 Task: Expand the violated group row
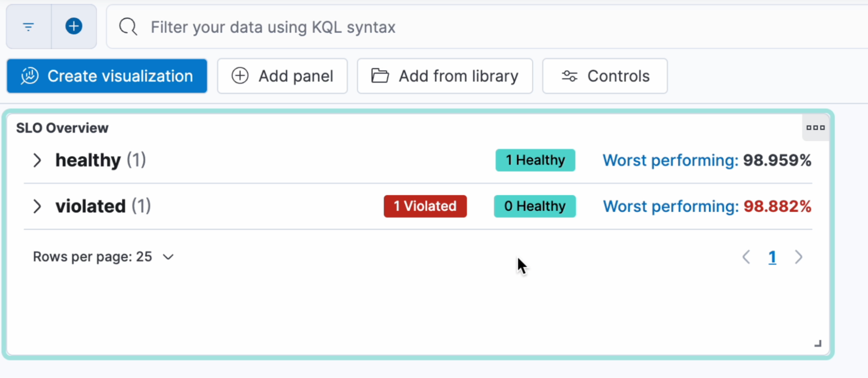[x=37, y=206]
